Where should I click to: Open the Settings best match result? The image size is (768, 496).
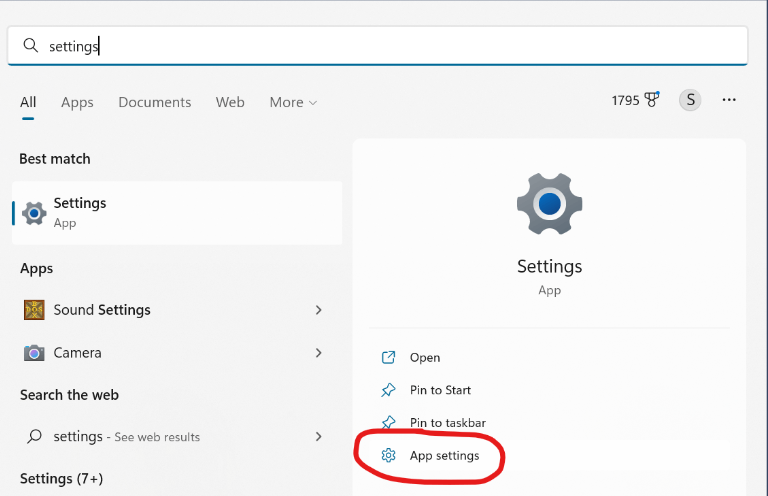(x=177, y=213)
